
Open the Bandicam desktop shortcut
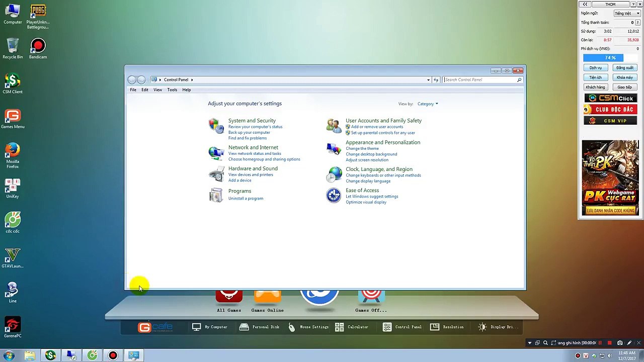(x=38, y=49)
